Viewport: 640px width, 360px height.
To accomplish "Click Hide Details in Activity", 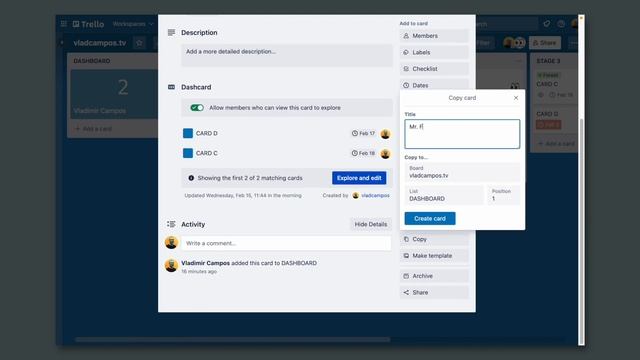I will (371, 224).
